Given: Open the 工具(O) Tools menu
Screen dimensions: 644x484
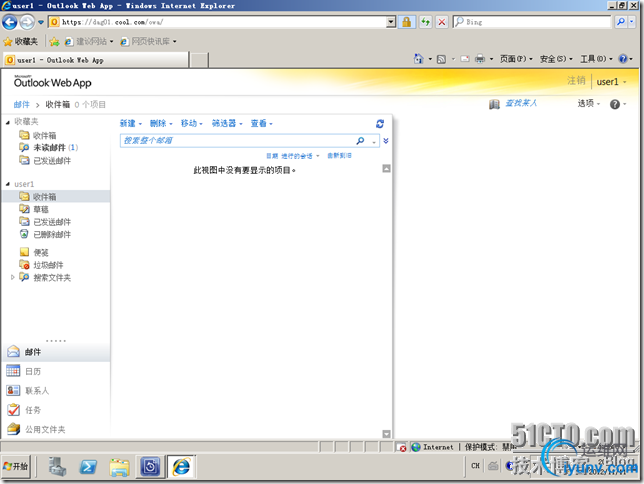Looking at the screenshot, I should pos(596,59).
